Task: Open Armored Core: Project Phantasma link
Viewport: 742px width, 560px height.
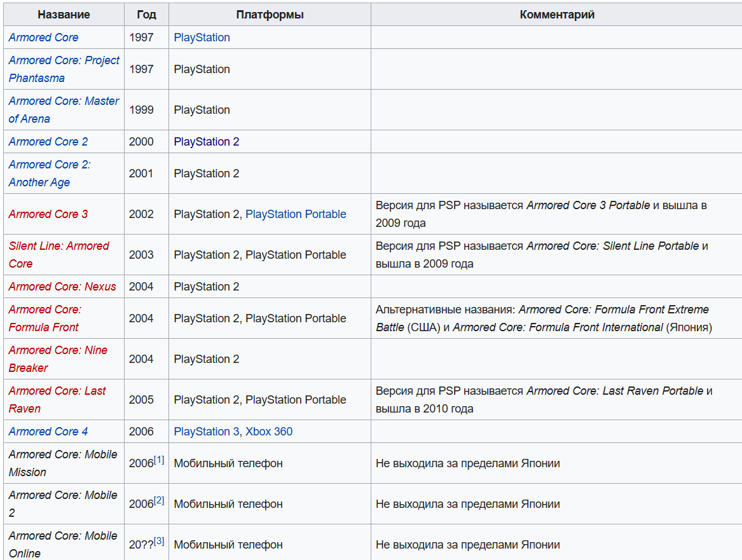Action: 64,69
